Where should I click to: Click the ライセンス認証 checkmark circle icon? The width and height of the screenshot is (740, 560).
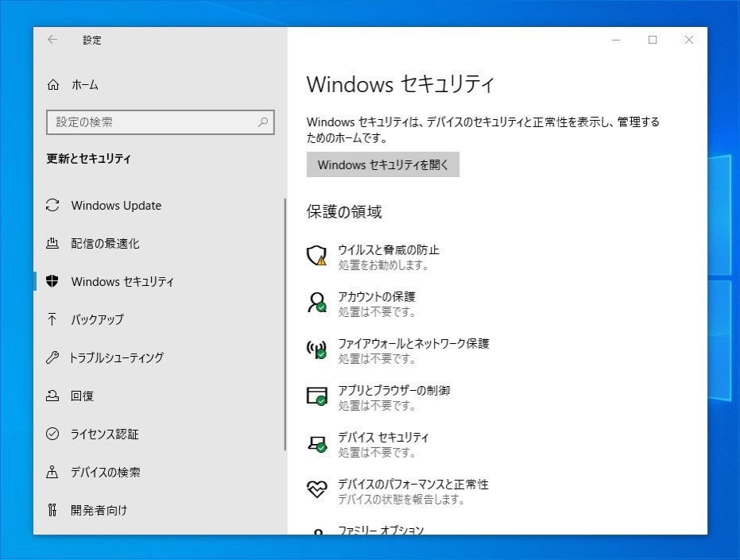pyautogui.click(x=52, y=434)
